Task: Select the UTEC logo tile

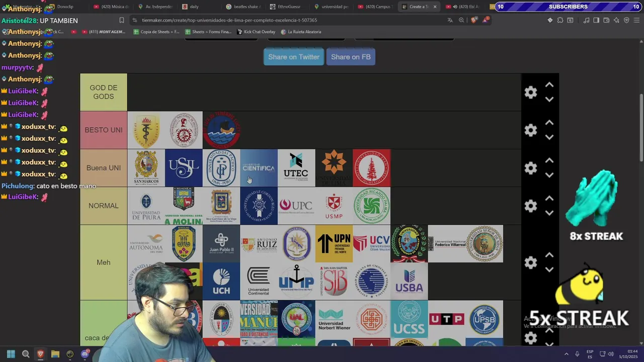Action: (296, 168)
